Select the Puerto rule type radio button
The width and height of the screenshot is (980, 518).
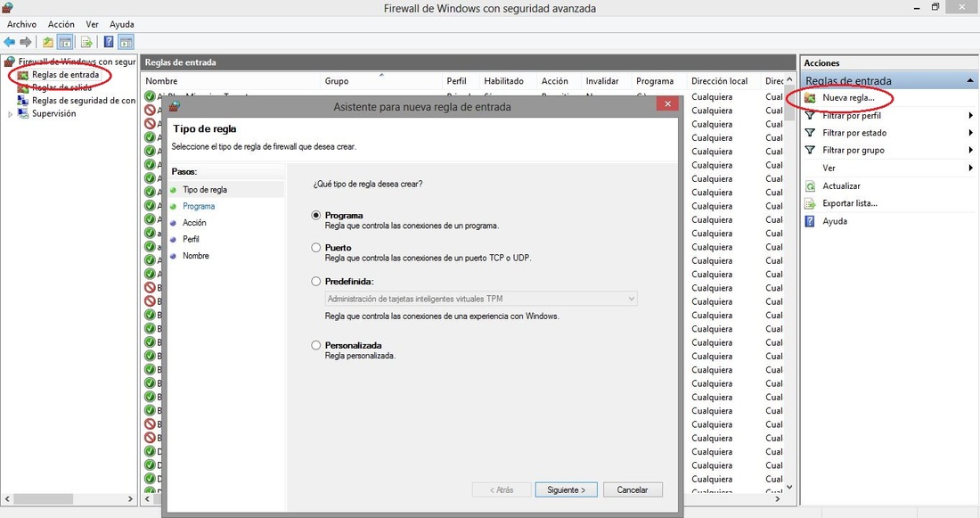[316, 248]
